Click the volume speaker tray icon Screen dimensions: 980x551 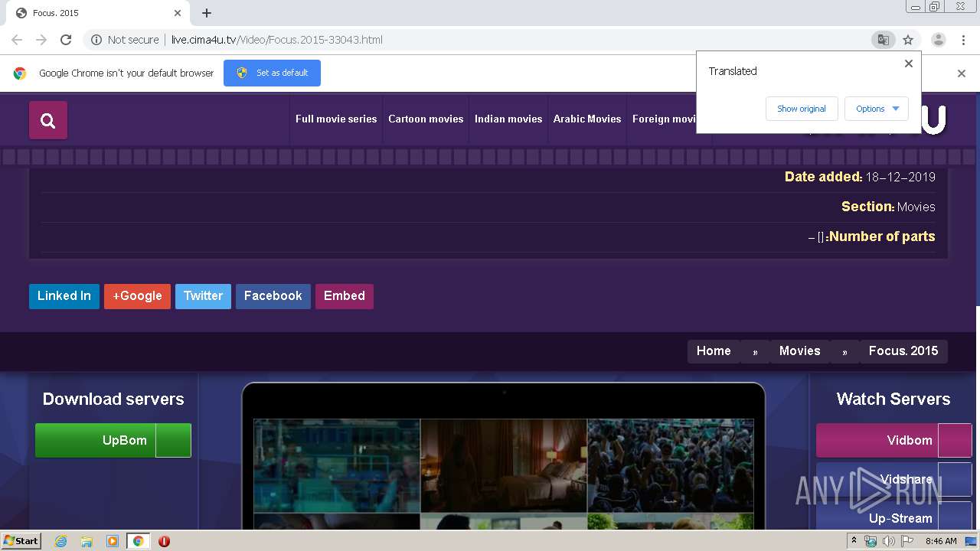tap(889, 541)
